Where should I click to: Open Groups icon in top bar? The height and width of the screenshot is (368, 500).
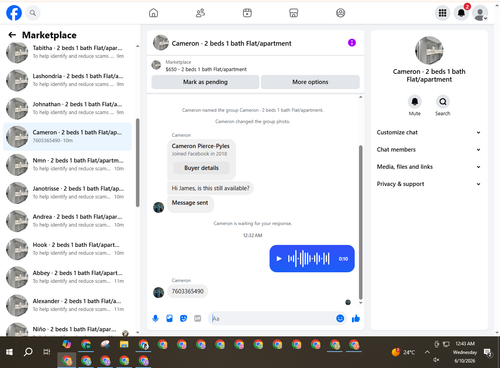pyautogui.click(x=340, y=13)
